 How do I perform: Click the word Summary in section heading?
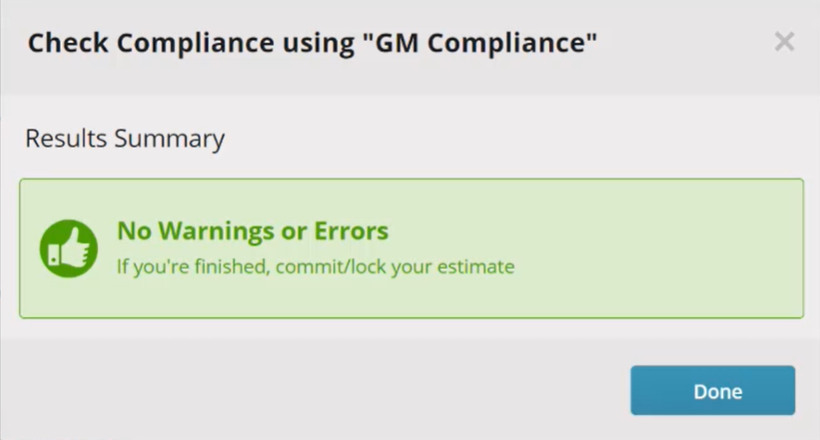tap(169, 139)
